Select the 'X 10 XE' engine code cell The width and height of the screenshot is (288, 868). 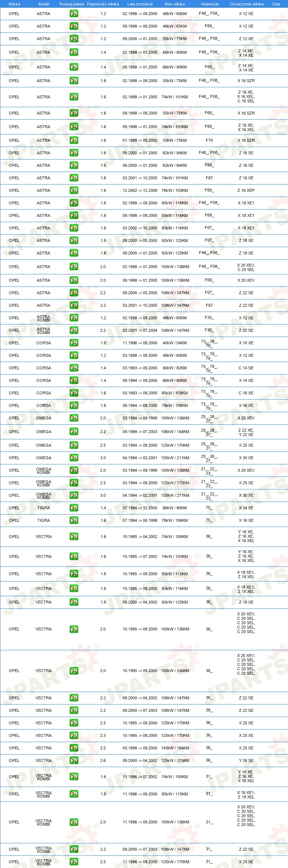point(246,343)
